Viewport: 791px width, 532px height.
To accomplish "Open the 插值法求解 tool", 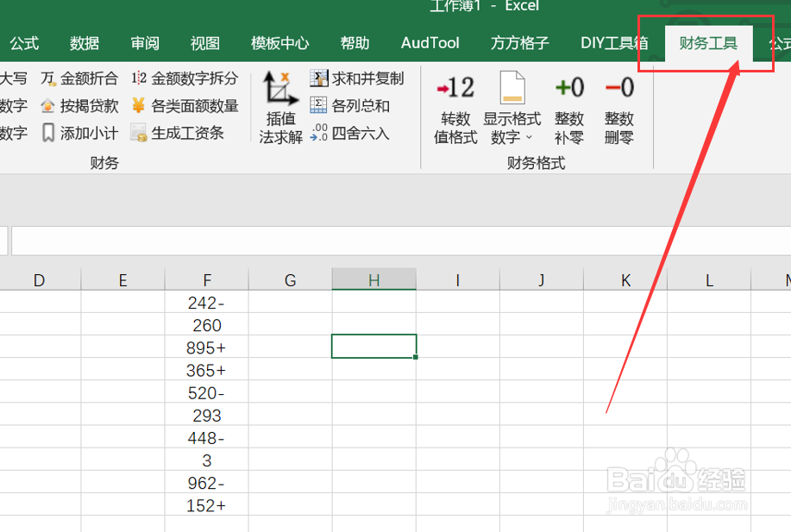I will point(279,106).
